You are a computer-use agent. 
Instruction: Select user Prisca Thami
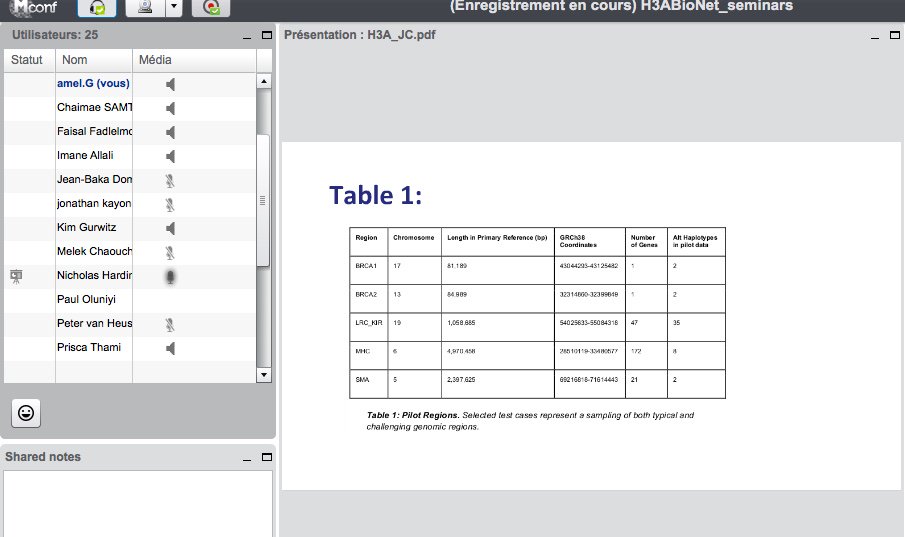(89, 347)
